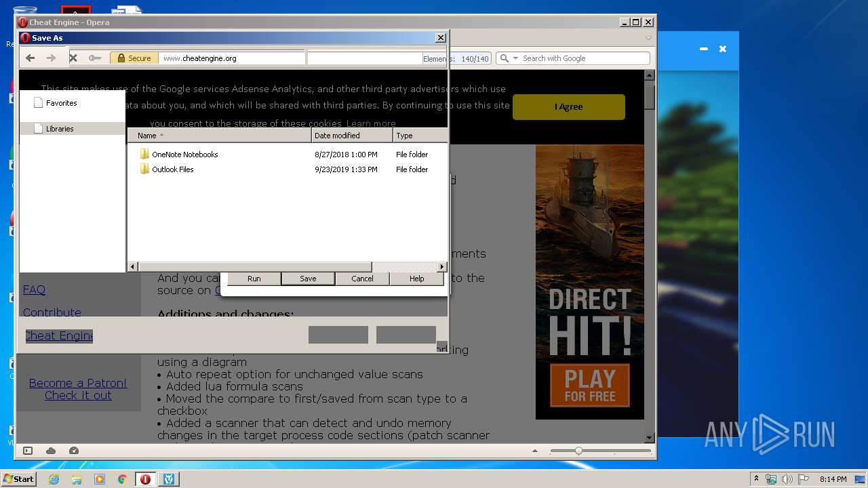868x488 pixels.
Task: Click the Opera Link cloud icon
Action: 51,451
